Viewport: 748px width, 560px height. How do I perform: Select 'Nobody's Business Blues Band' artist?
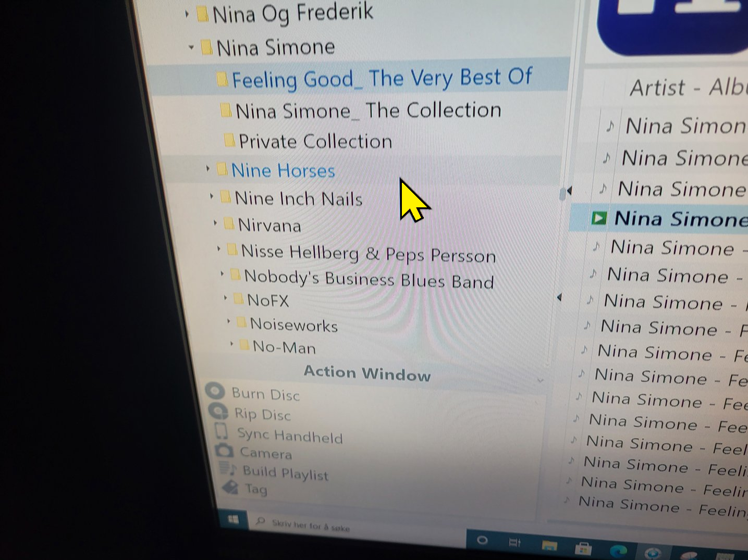[x=369, y=279]
